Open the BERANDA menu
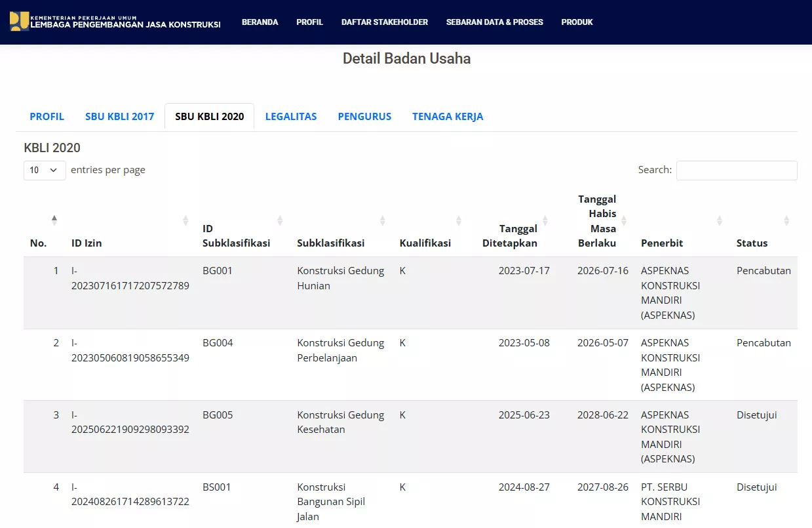This screenshot has height=528, width=812. click(x=260, y=22)
